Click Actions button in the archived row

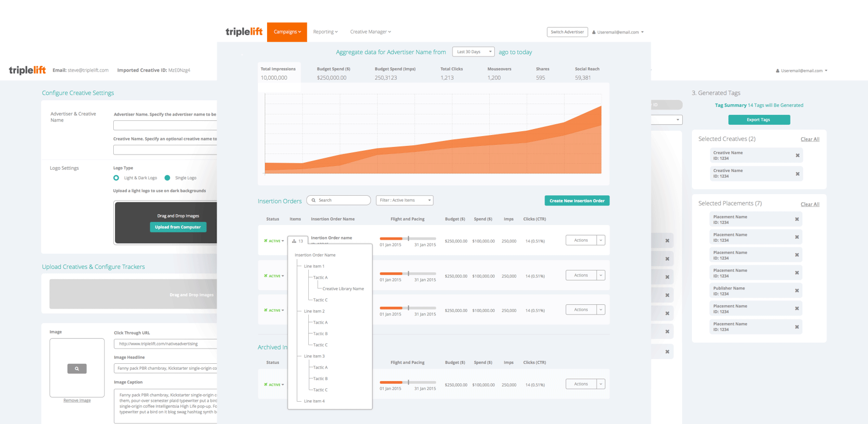point(581,384)
